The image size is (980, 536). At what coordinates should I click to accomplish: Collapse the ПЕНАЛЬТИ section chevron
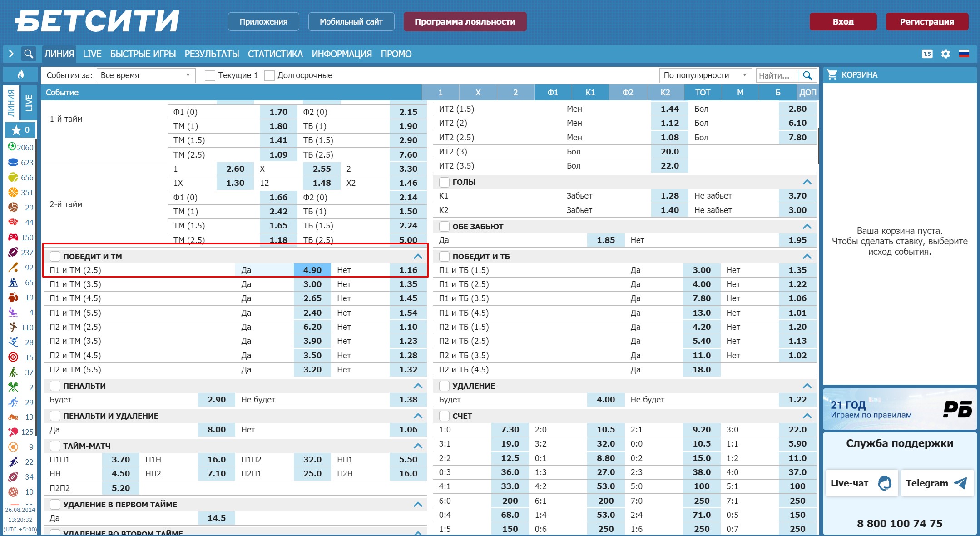418,386
